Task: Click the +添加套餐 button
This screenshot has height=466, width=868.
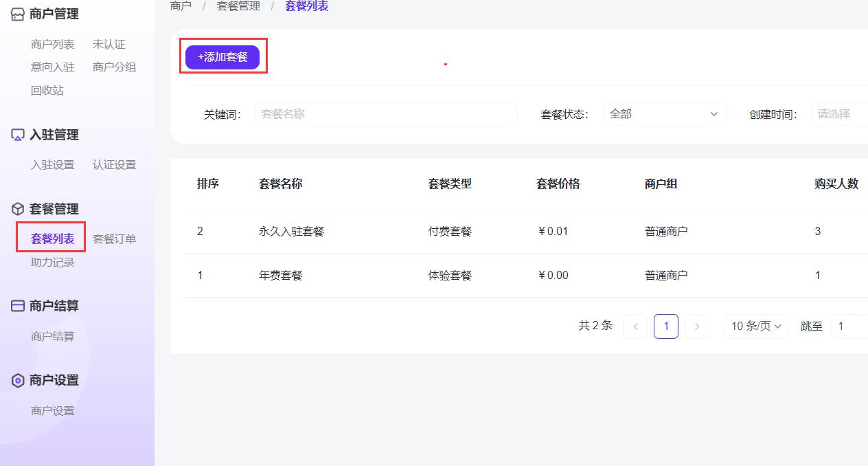Action: tap(222, 57)
